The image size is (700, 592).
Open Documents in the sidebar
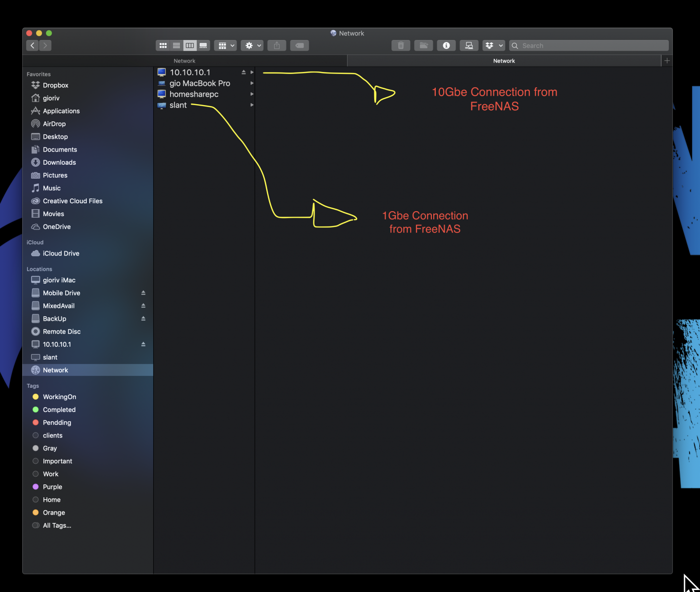tap(88, 149)
